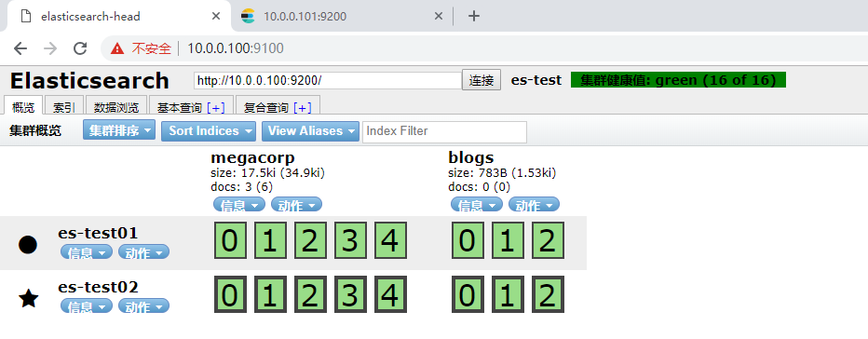
Task: Click the 不安全 insecure label
Action: pos(151,48)
